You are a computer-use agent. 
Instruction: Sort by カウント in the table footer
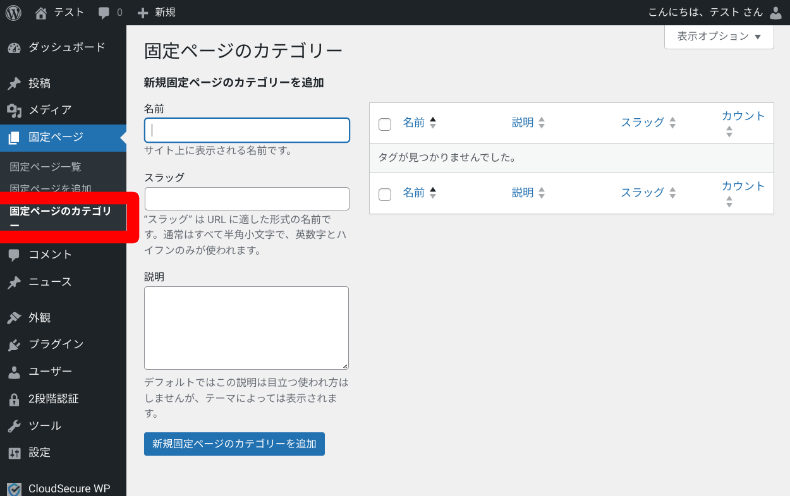point(743,193)
